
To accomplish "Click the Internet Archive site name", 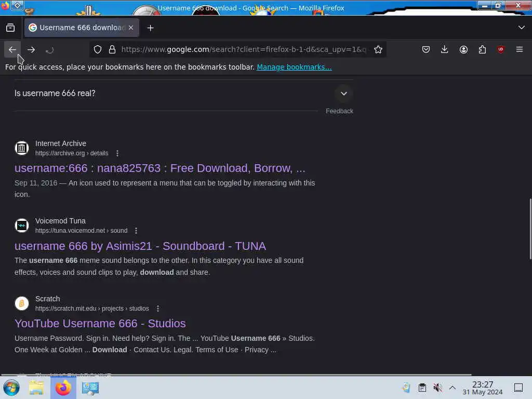I will [61, 143].
